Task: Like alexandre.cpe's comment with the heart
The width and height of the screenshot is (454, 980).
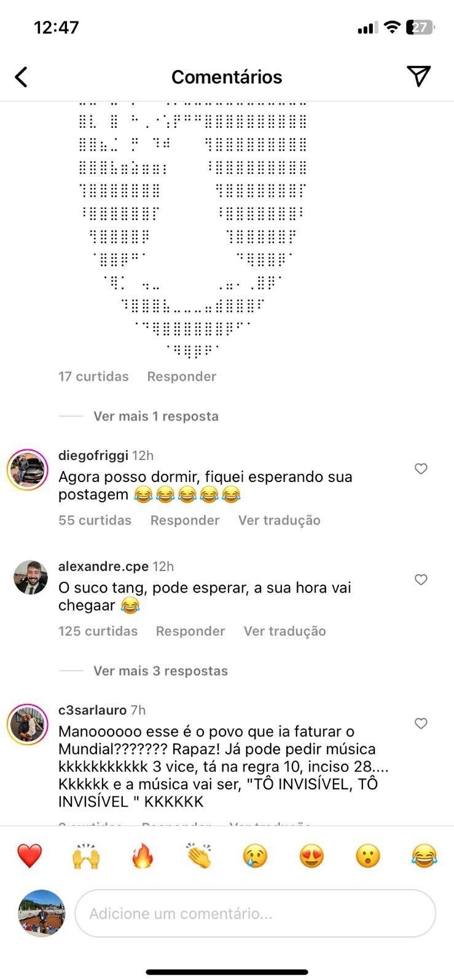Action: pos(421,580)
